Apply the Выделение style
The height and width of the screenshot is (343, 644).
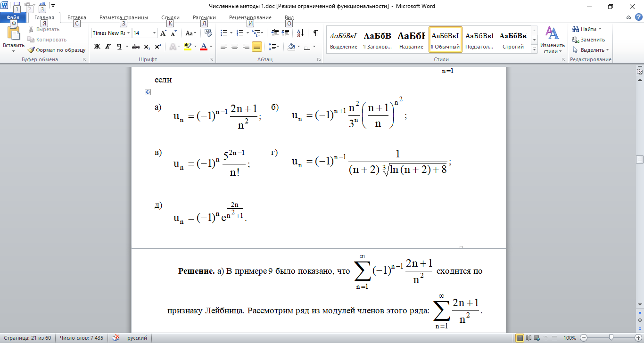[344, 40]
